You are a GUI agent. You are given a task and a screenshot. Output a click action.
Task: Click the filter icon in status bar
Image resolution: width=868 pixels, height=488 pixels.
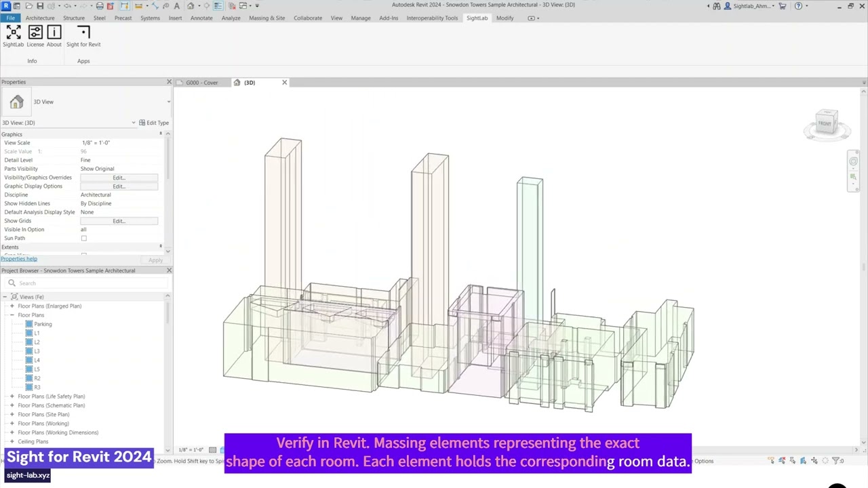(x=836, y=461)
